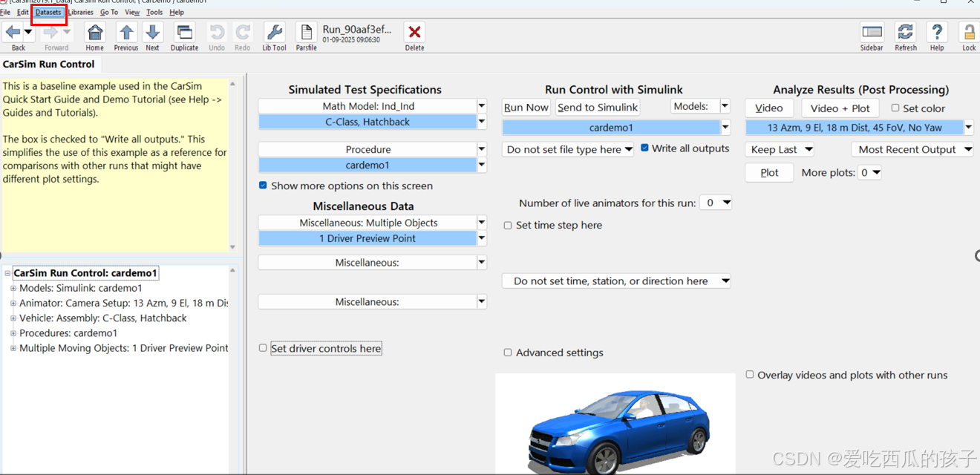Open the View menu
This screenshot has width=980, height=475.
[132, 12]
